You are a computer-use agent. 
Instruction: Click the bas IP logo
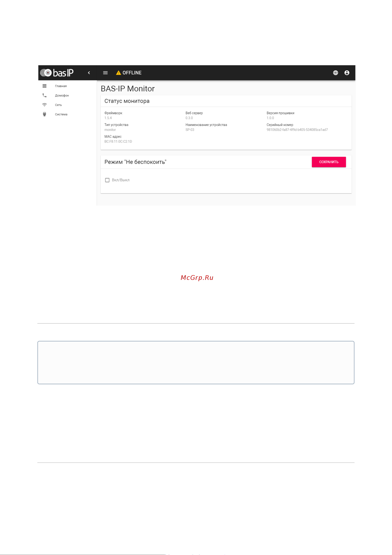[56, 73]
